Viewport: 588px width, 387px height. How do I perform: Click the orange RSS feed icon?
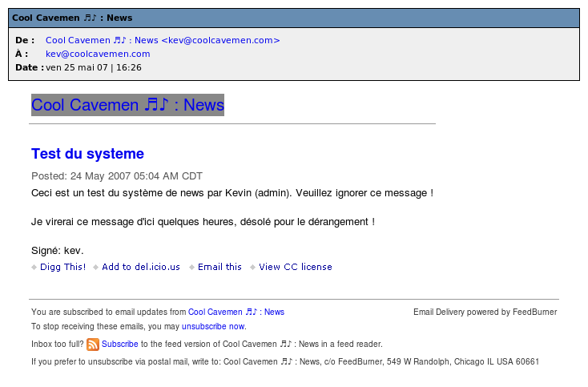[93, 345]
